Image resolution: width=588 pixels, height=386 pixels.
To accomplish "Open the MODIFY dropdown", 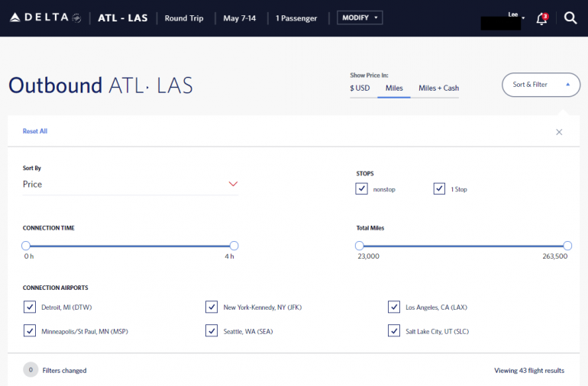I will point(360,18).
